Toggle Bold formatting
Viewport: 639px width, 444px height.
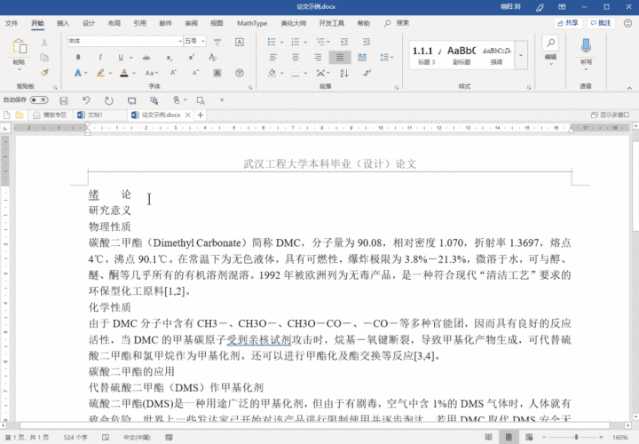[78, 57]
